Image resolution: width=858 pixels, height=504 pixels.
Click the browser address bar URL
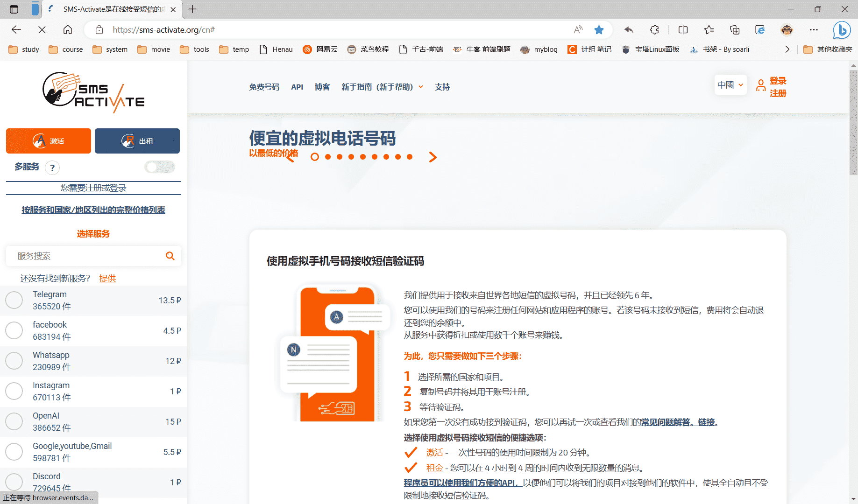point(163,30)
